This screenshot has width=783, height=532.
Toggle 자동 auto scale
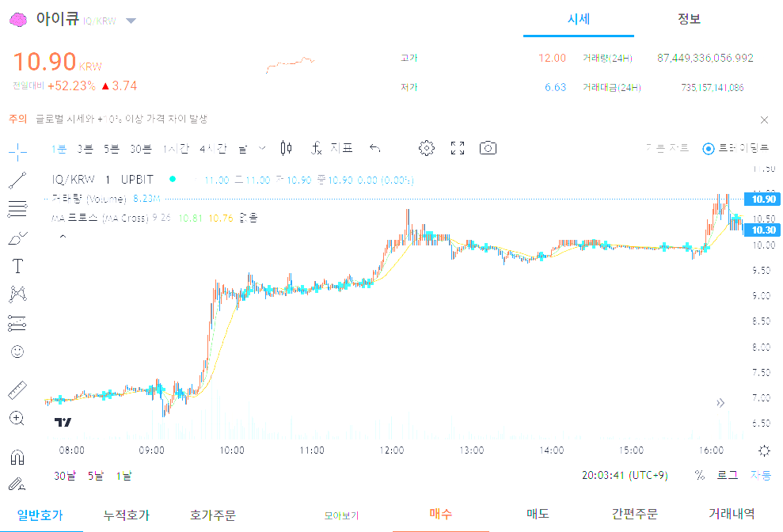pyautogui.click(x=761, y=475)
